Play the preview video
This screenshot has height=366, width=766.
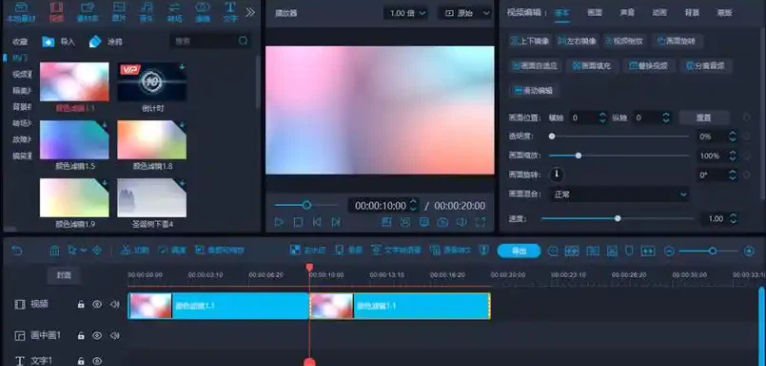279,222
